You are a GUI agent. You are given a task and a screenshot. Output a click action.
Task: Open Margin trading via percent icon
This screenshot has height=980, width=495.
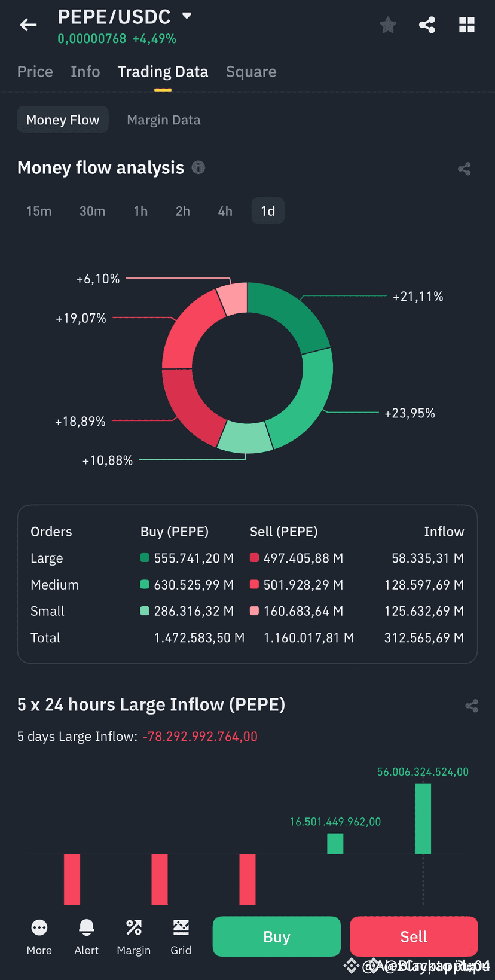(133, 927)
